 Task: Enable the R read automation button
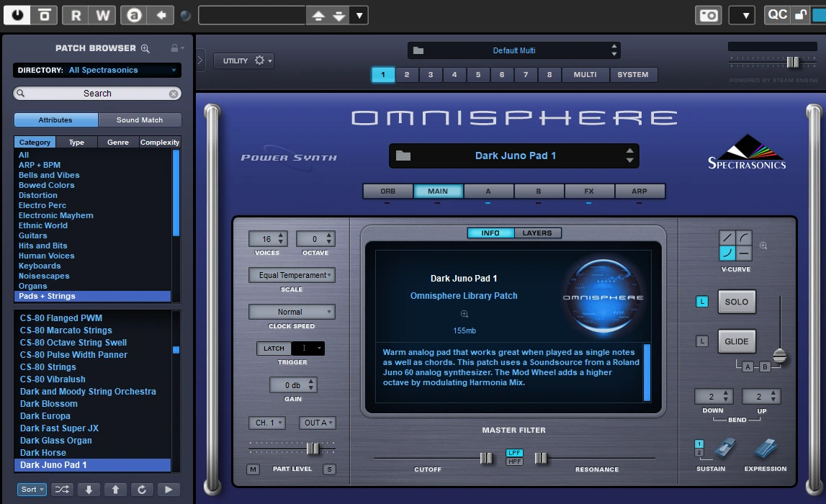tap(76, 15)
